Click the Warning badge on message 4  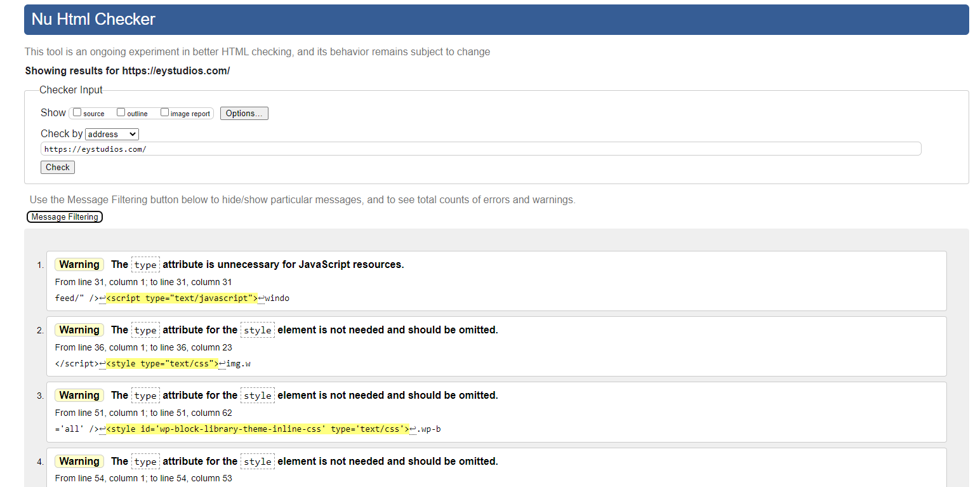coord(79,461)
